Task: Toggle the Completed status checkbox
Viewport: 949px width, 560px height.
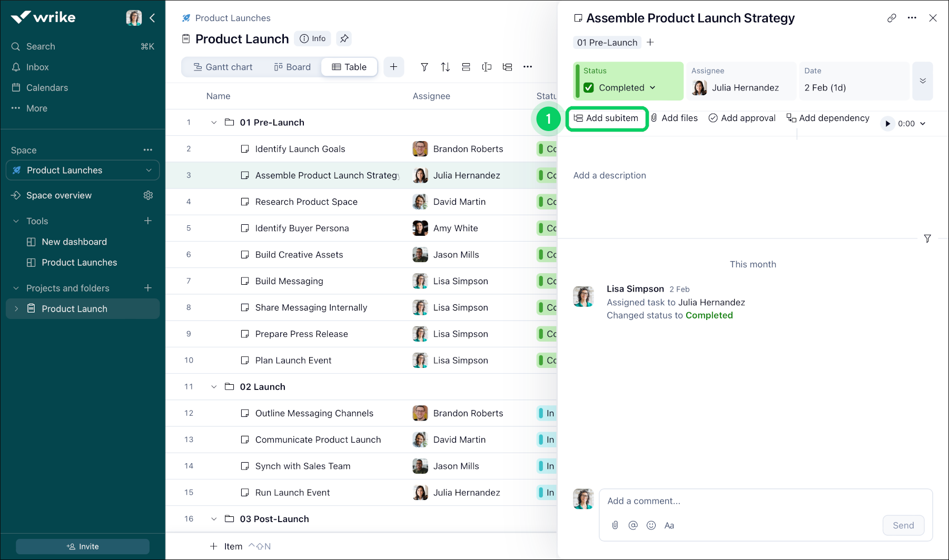Action: coord(589,88)
